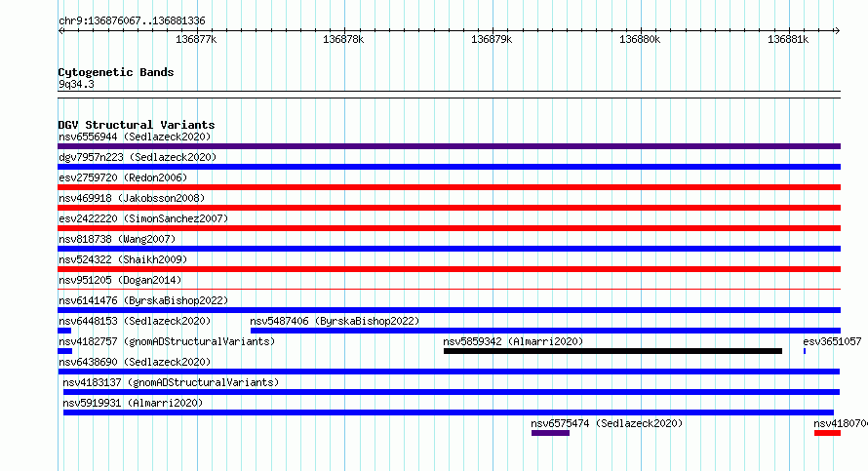Click the 136881k ruler mark
This screenshot has width=868, height=471.
(x=788, y=39)
